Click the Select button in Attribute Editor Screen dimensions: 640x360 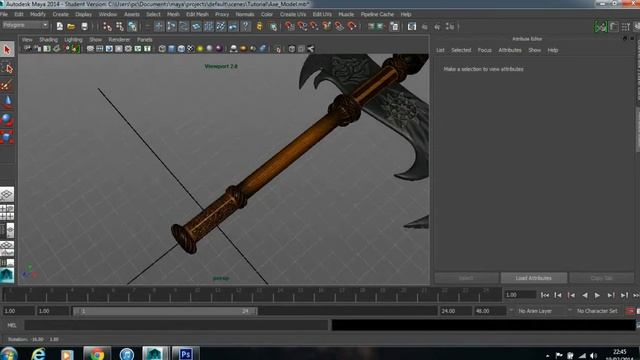point(466,278)
